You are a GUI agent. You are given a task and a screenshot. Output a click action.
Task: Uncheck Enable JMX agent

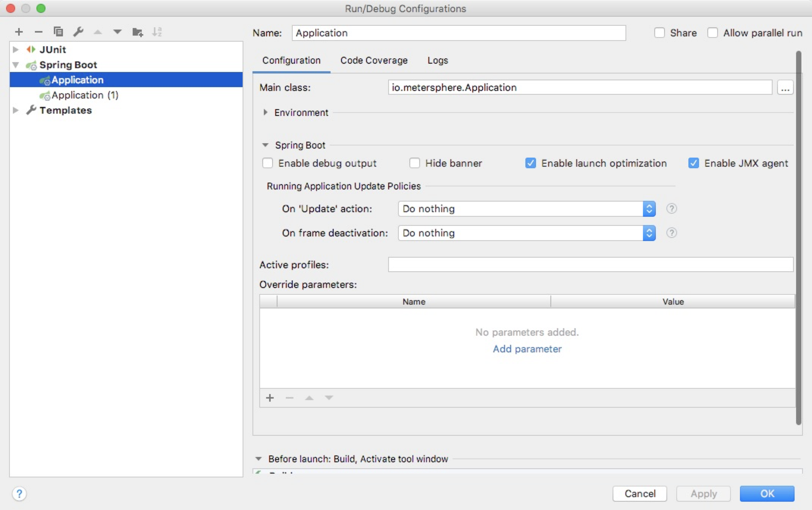click(693, 163)
